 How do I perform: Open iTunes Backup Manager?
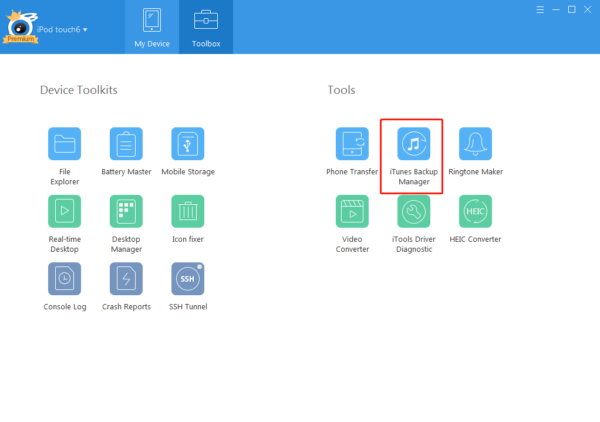coord(413,144)
